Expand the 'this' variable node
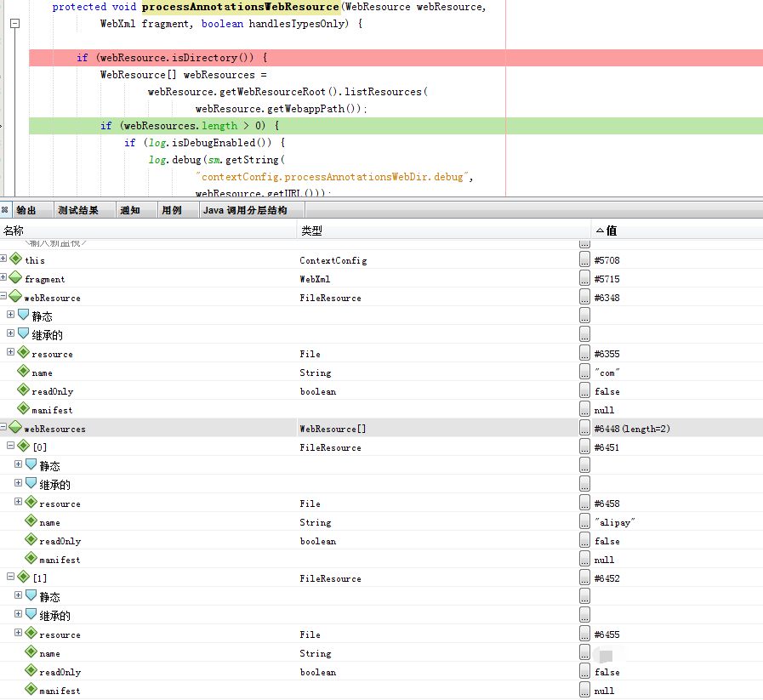The image size is (763, 700). (3, 259)
